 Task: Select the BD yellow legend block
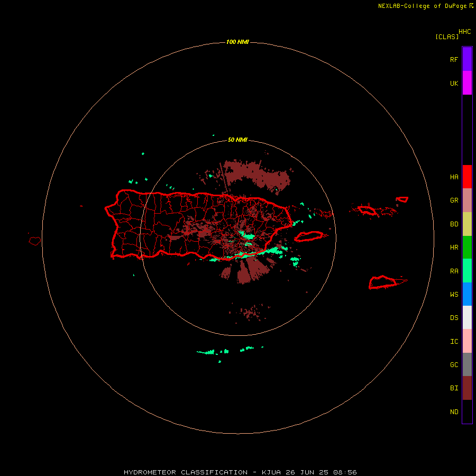tap(467, 224)
